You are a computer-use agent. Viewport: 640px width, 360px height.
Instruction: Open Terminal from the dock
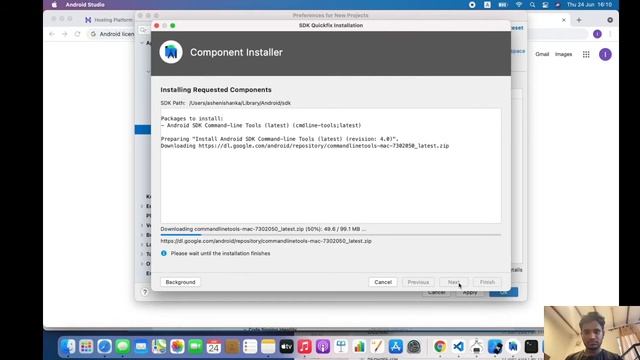point(531,347)
